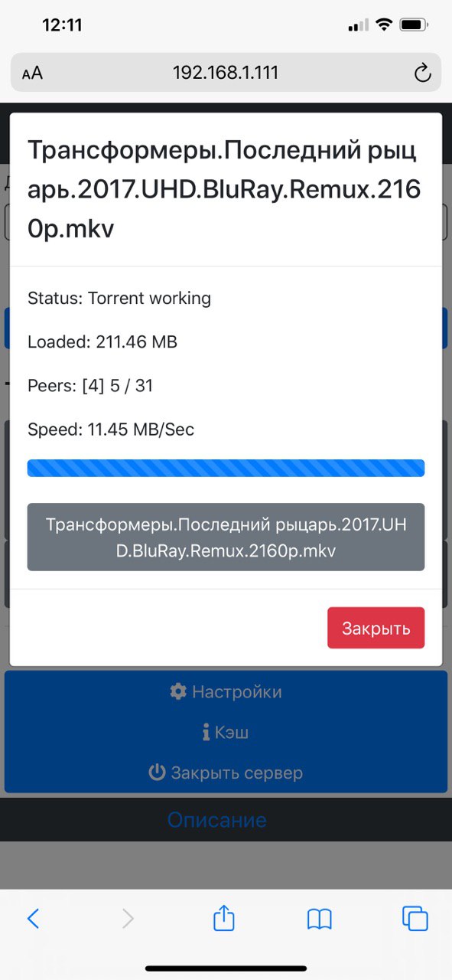Open the Safari share sheet icon
Image resolution: width=452 pixels, height=980 pixels.
[x=223, y=916]
